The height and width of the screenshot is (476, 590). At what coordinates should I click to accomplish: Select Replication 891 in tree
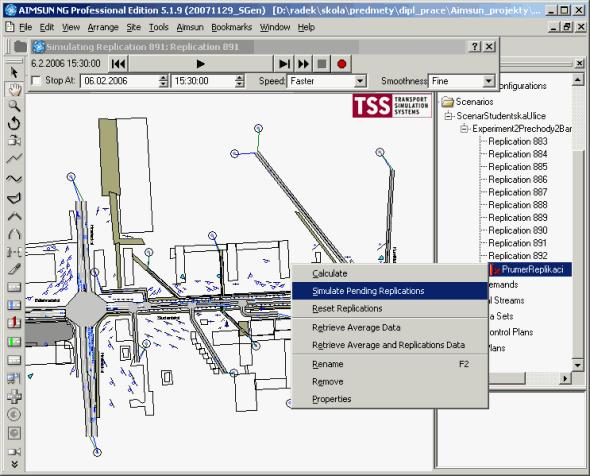(517, 243)
